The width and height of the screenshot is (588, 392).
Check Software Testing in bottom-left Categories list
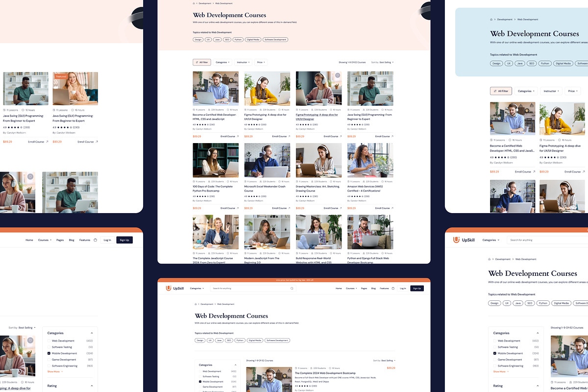tap(49, 347)
